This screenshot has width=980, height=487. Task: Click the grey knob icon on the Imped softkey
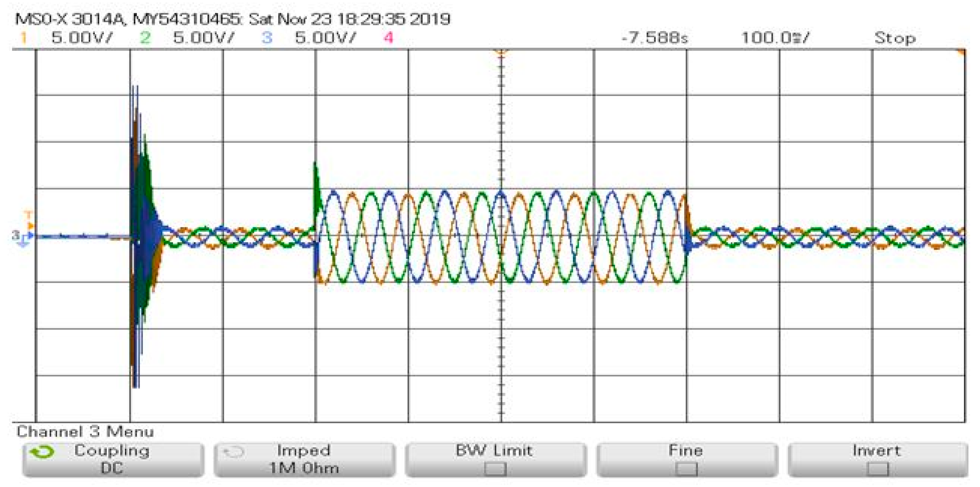233,452
